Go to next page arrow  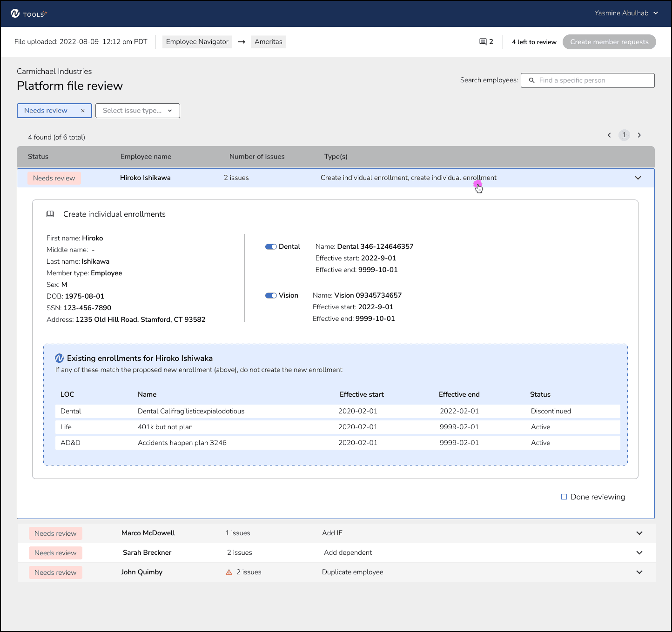tap(639, 135)
